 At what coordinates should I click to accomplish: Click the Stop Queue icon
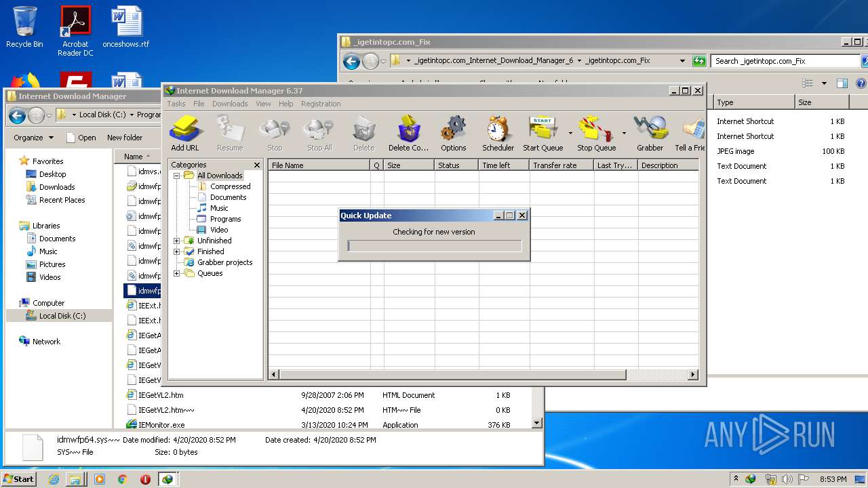[x=596, y=133]
